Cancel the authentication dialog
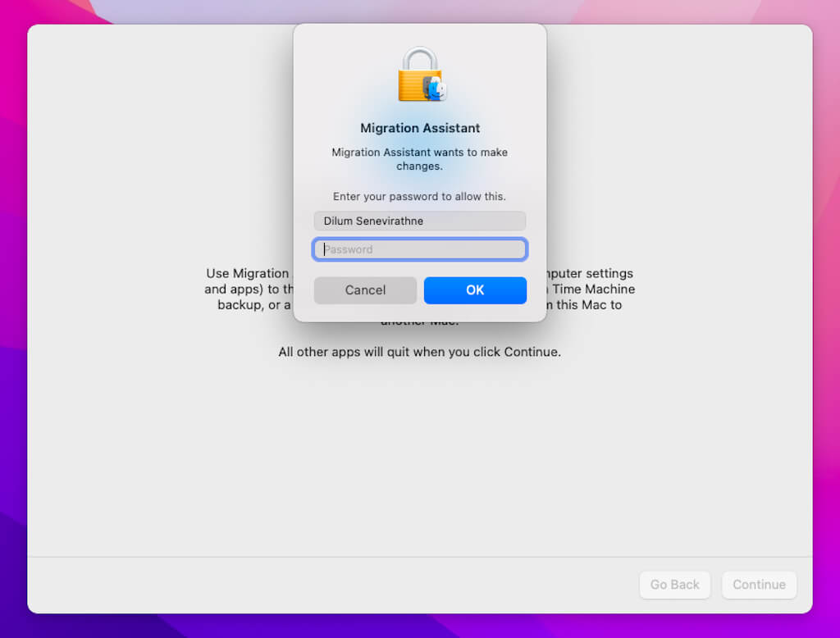The height and width of the screenshot is (638, 840). [365, 290]
